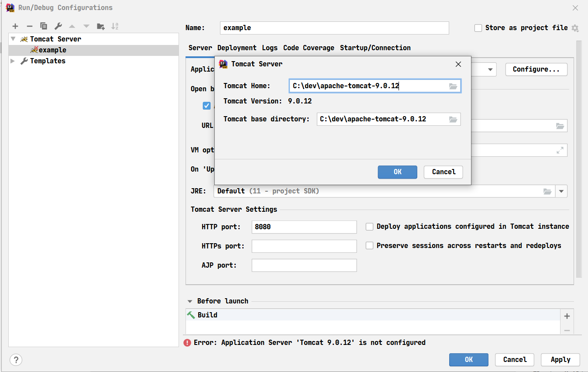Enable Preserve sessions across restarts and redeploys

pos(370,246)
